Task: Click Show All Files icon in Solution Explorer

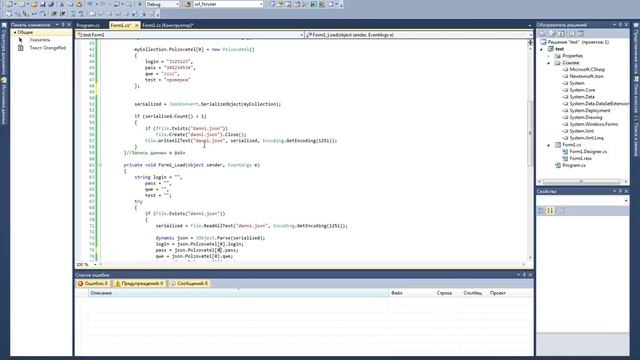Action: [553, 33]
